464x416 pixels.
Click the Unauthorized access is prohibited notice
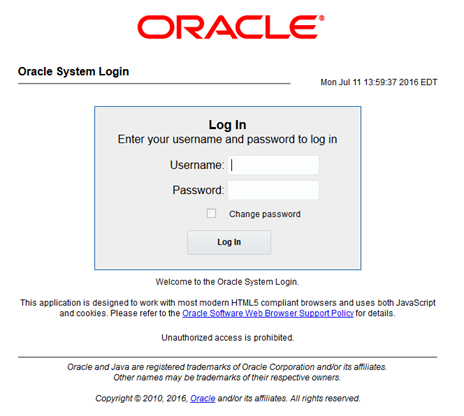[228, 338]
